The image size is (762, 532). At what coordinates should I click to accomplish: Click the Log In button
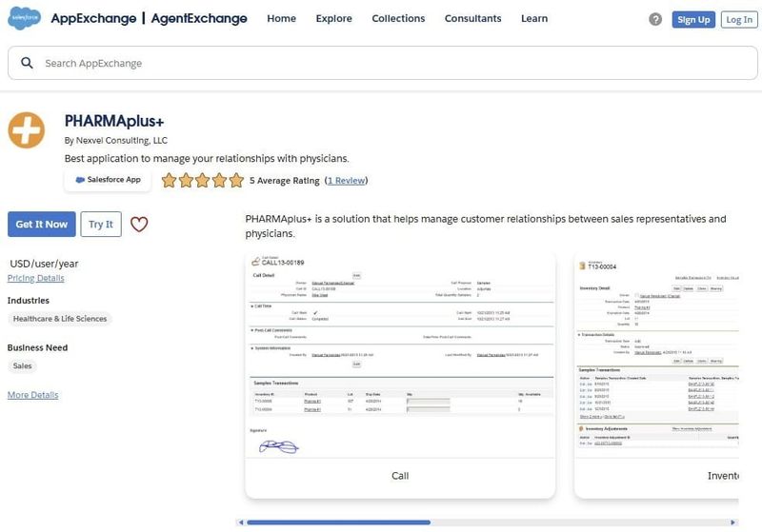[x=739, y=19]
